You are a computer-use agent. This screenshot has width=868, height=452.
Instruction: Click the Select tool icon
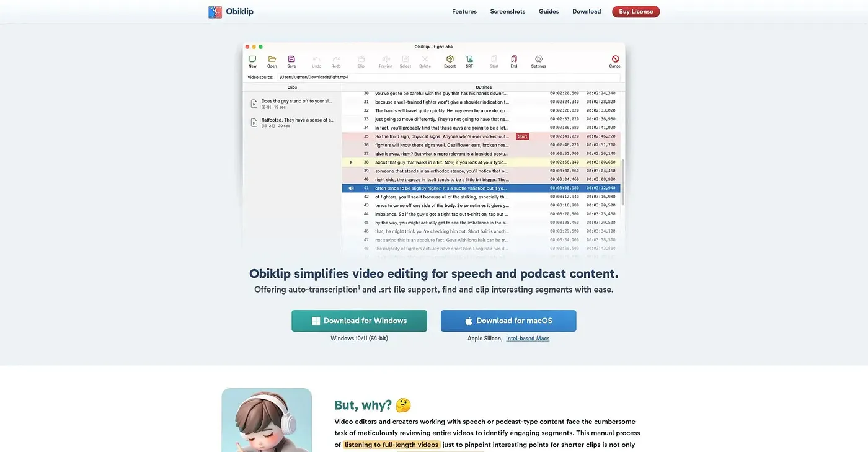coord(405,59)
